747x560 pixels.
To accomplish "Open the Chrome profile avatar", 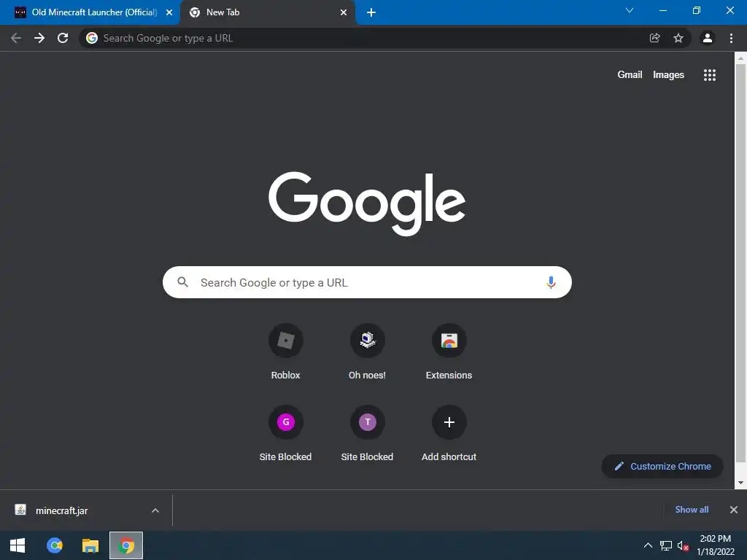I will click(x=708, y=38).
